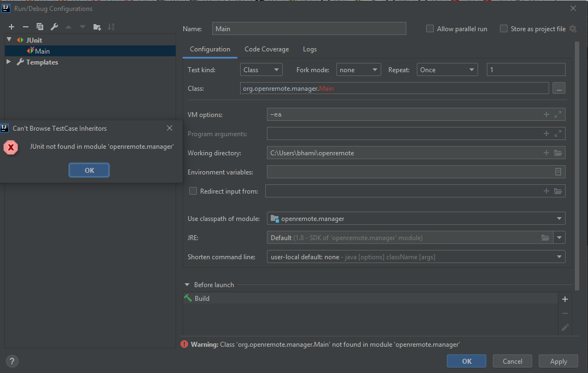Check the Redirect input from checkbox

[193, 191]
